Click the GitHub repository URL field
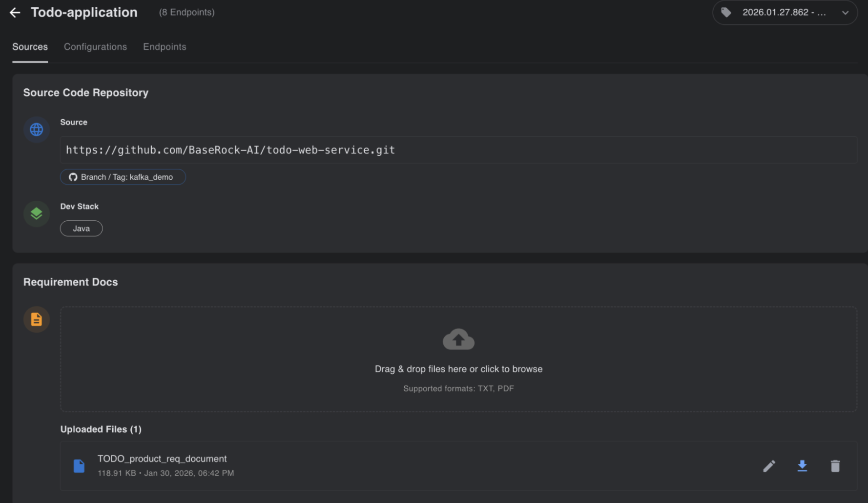868x503 pixels. pyautogui.click(x=458, y=150)
